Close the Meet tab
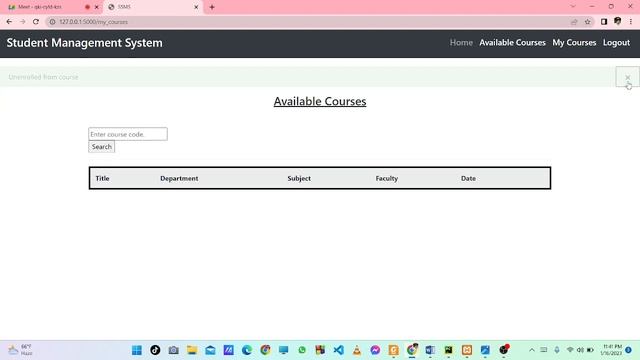The width and height of the screenshot is (640, 360). click(97, 7)
